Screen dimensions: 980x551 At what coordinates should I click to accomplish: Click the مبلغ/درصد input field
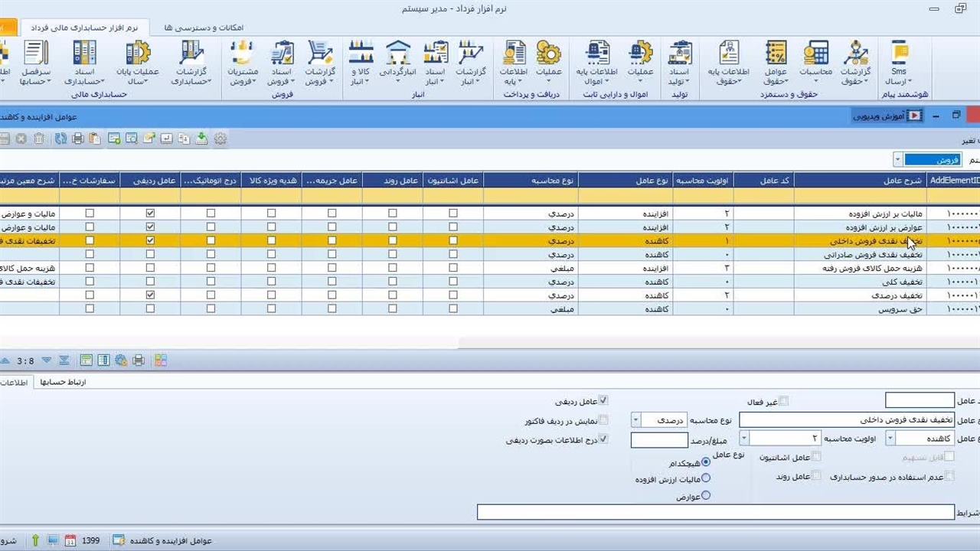pyautogui.click(x=658, y=440)
